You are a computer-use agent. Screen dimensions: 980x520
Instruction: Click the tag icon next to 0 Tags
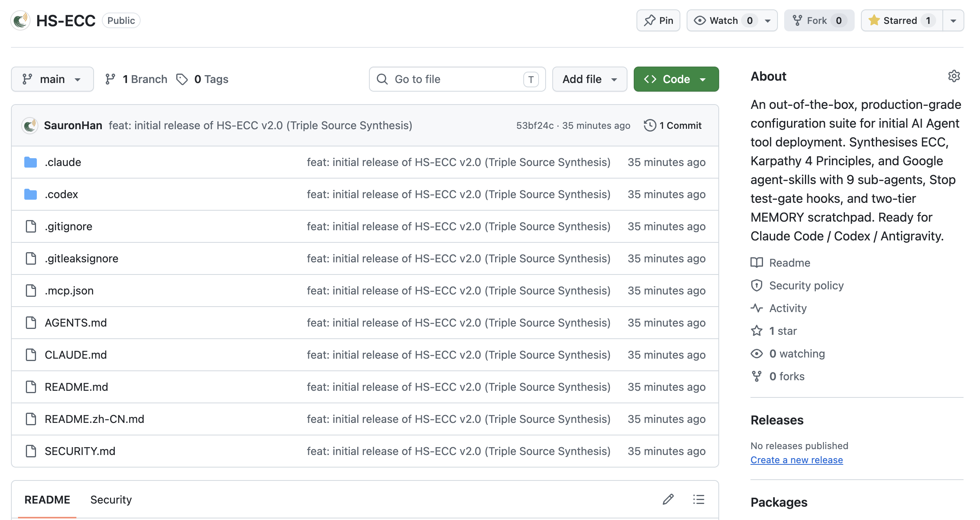point(182,79)
